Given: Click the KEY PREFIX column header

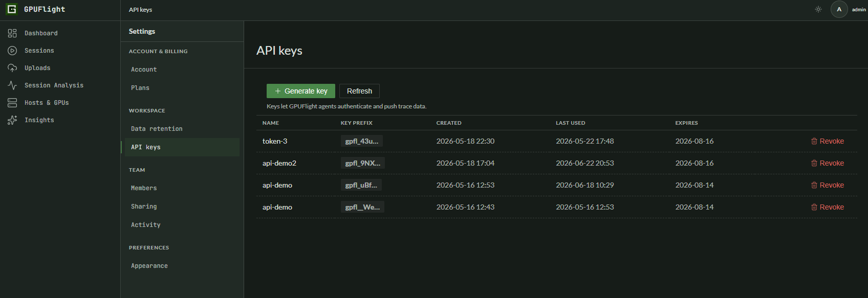Looking at the screenshot, I should click(x=357, y=123).
